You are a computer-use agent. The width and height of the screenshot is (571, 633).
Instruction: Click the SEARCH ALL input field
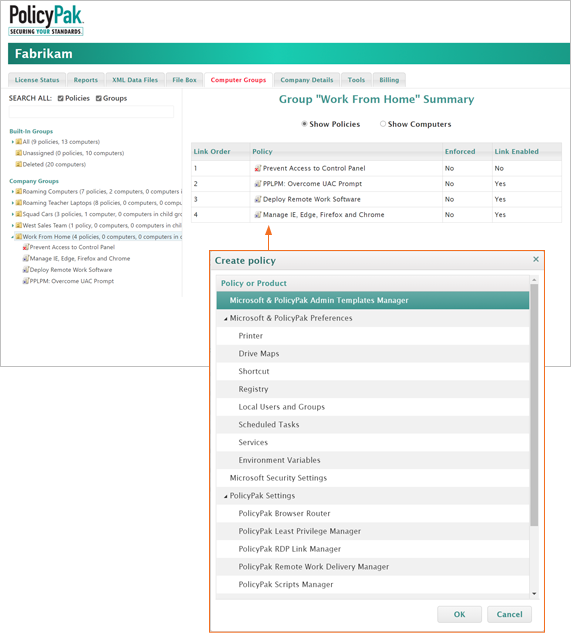coord(91,112)
